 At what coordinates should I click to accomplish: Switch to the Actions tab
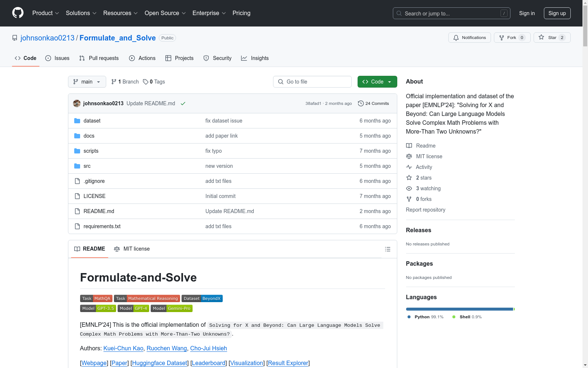[x=142, y=58]
